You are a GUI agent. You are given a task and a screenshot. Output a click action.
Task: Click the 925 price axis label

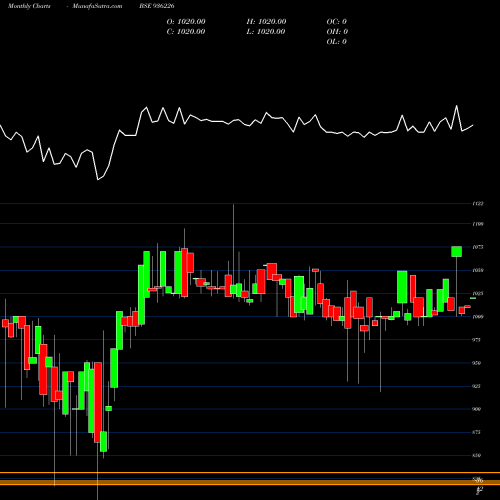(x=477, y=386)
